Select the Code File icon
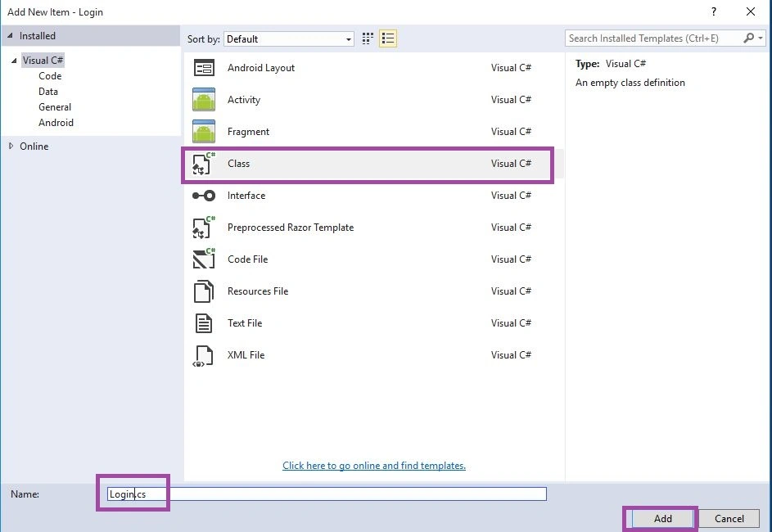Viewport: 772px width, 532px height. [x=204, y=259]
